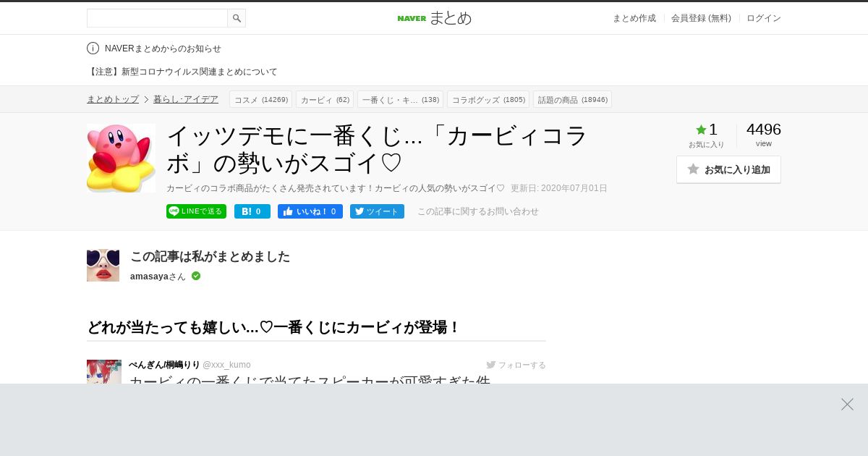868x456 pixels.
Task: Click the breadcrumb chevron arrow
Action: pyautogui.click(x=146, y=99)
